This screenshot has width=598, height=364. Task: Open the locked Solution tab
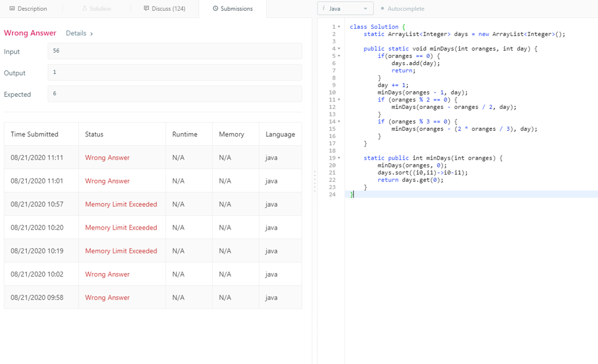(x=96, y=8)
